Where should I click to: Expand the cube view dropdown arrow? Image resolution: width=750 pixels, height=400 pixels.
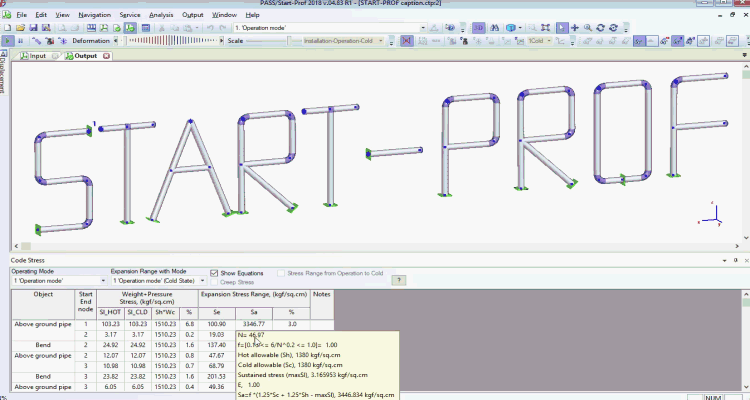[520, 28]
